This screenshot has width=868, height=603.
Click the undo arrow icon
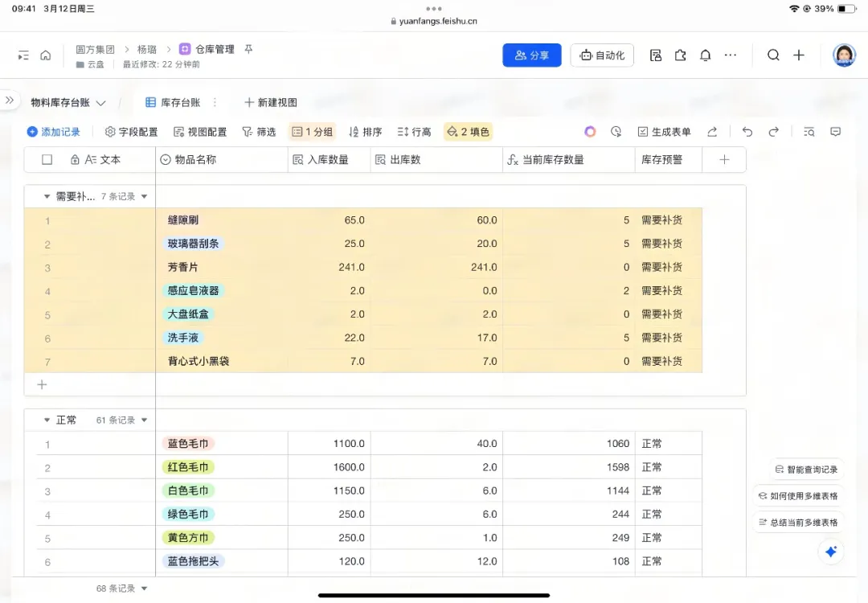click(747, 132)
